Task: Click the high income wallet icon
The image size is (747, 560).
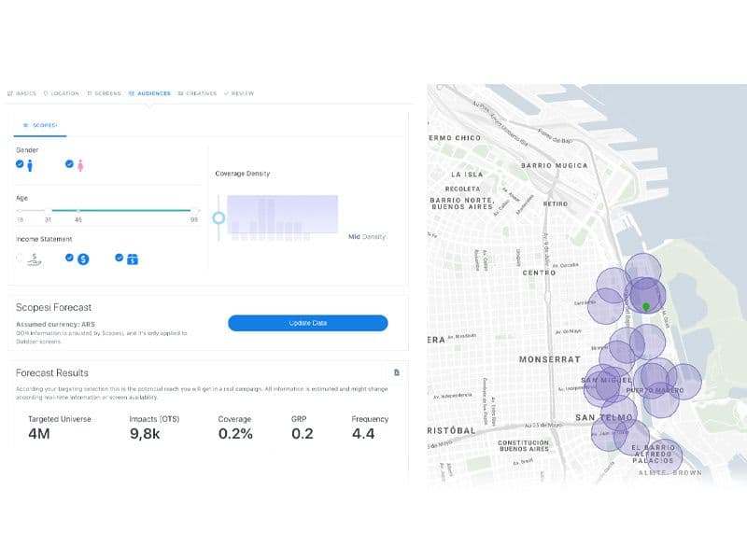Action: point(133,259)
